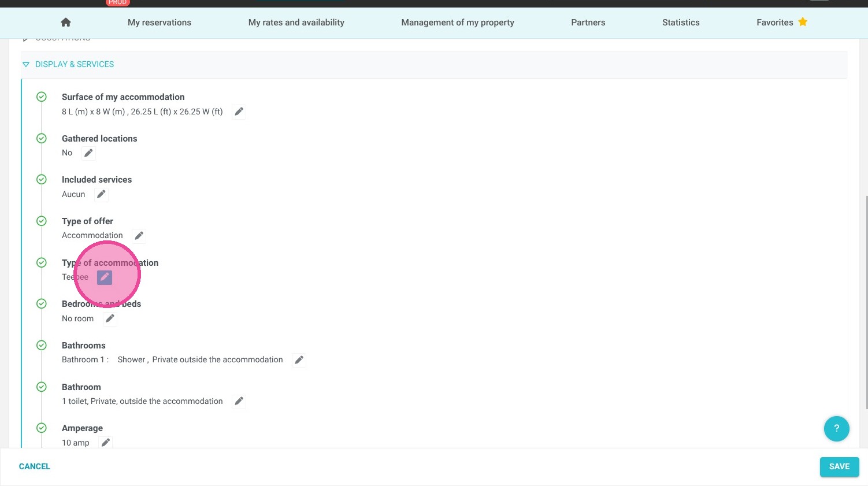The image size is (868, 486).
Task: Click the Gathered locations label
Action: click(99, 139)
